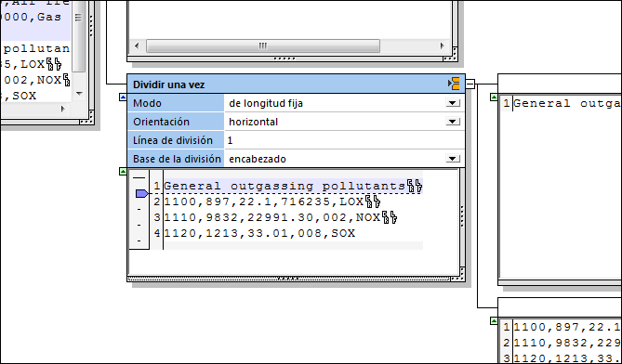Collapse Dividir una vez properties with blue triangle
The width and height of the screenshot is (622, 364).
tap(123, 97)
